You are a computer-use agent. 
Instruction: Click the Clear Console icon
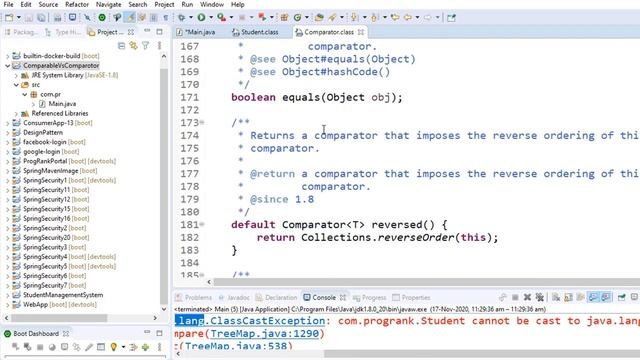coord(556,297)
